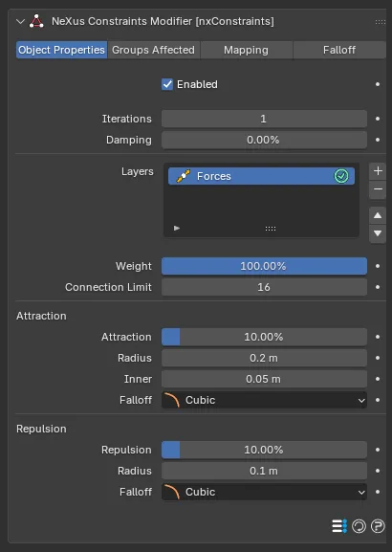Animate the Enabled property dot

coord(378,84)
